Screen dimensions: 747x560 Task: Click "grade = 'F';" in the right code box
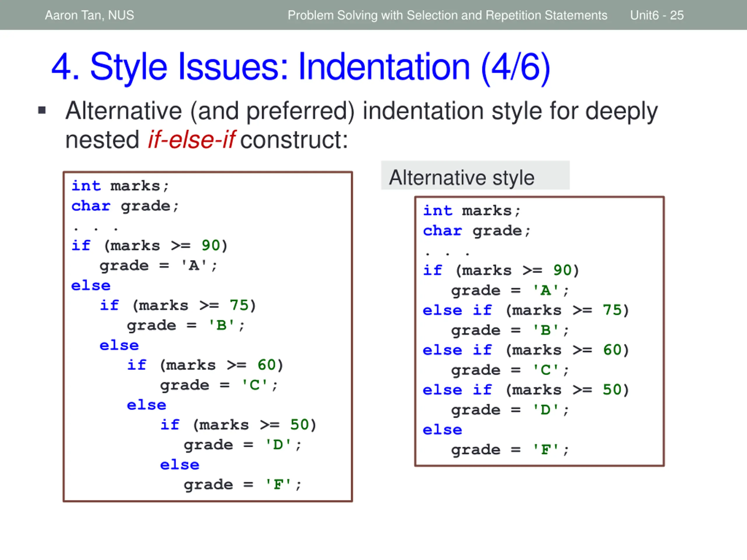[510, 450]
